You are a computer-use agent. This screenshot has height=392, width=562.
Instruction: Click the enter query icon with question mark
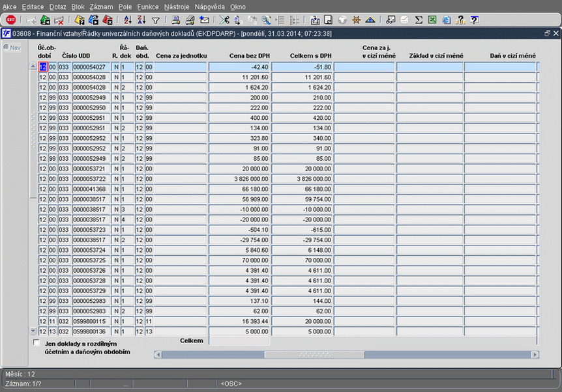[x=80, y=20]
